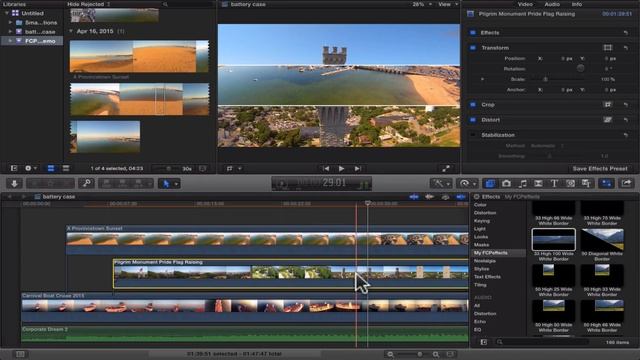This screenshot has width=640, height=360.
Task: Open the Themes browser icon
Action: click(586, 184)
